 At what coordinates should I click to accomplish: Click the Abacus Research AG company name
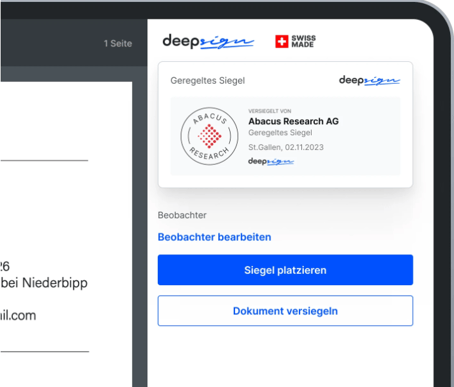(293, 121)
